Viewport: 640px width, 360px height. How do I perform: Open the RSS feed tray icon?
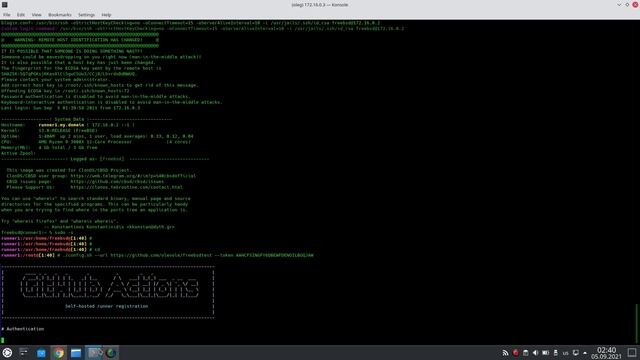click(505, 353)
